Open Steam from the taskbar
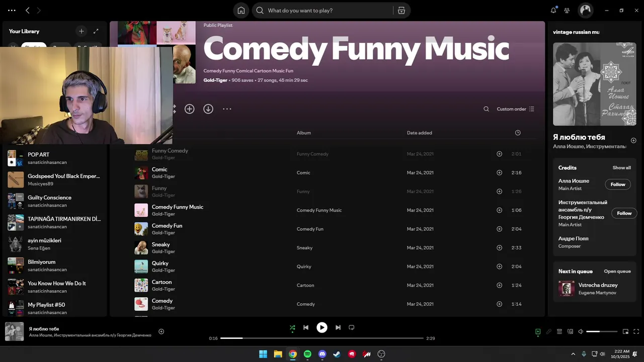Viewport: 644px width, 362px height. coord(337,354)
